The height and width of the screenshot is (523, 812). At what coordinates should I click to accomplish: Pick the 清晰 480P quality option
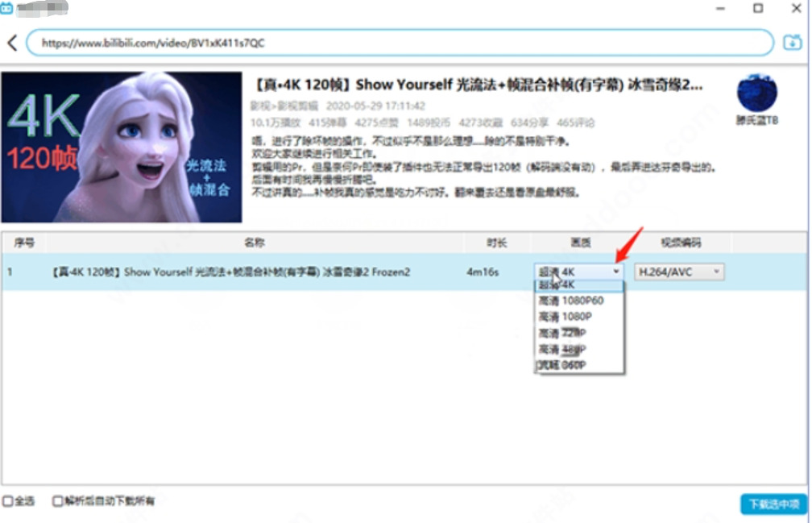tap(579, 349)
